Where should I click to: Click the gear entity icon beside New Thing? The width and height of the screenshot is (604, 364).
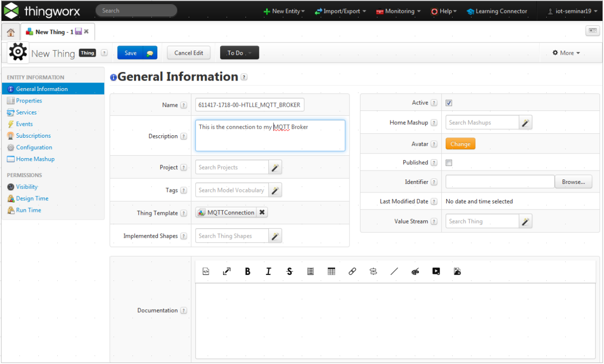pyautogui.click(x=18, y=52)
